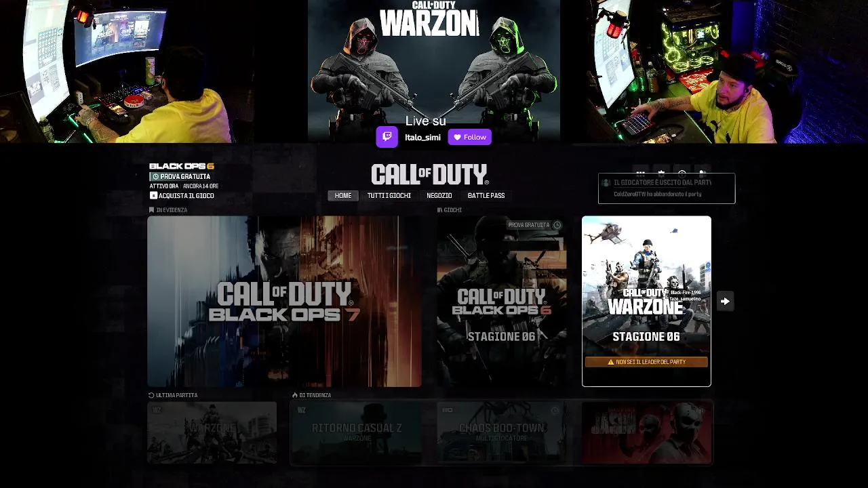Open the red masked-character trending tile
This screenshot has width=868, height=488.
(x=647, y=432)
